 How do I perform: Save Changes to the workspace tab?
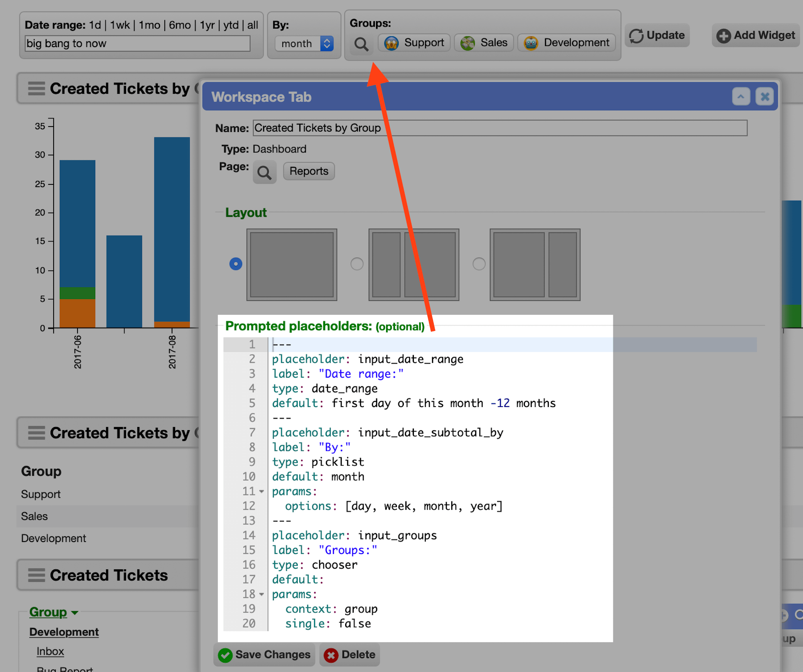[265, 655]
